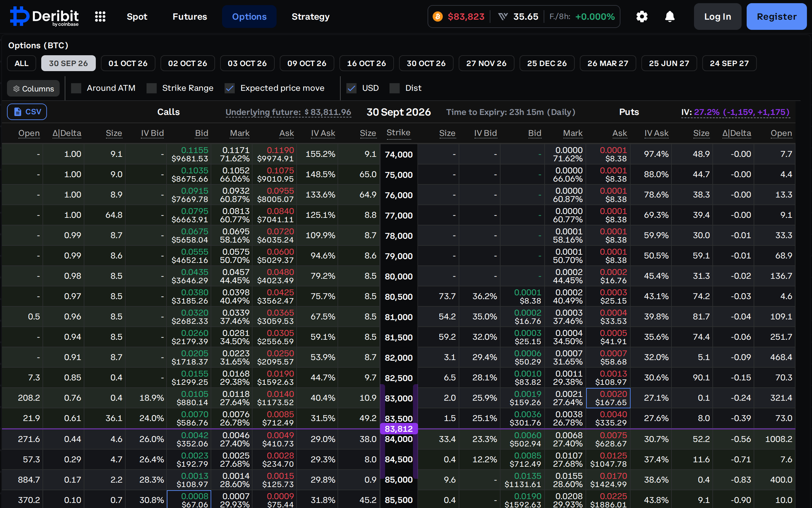
Task: Click the 82,500 put ask 0.0013
Action: [613, 374]
